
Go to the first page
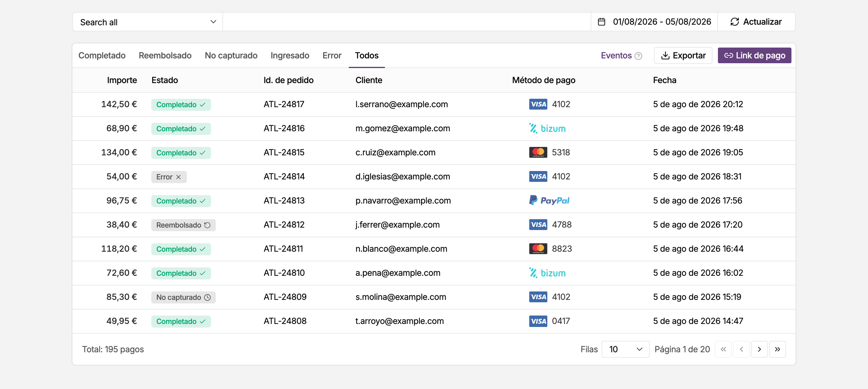(x=723, y=349)
